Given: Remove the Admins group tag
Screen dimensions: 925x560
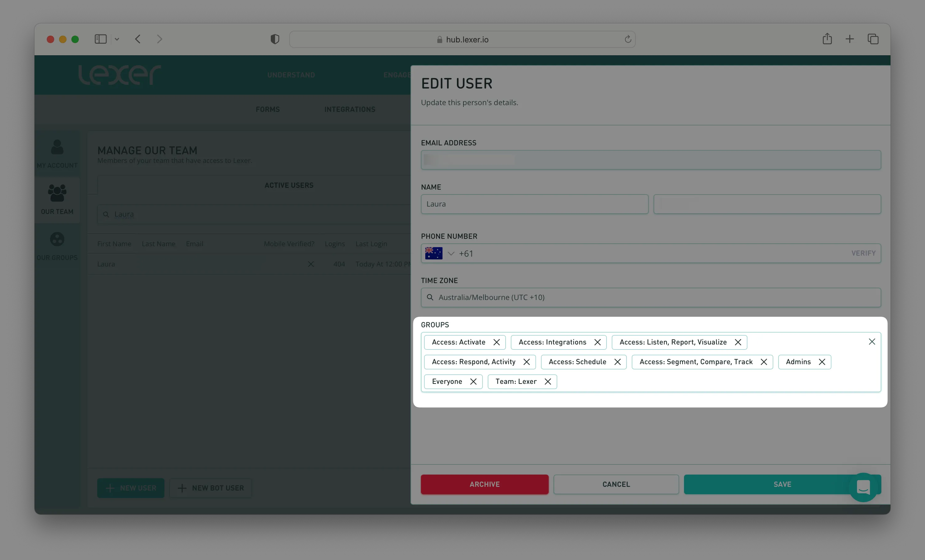Looking at the screenshot, I should tap(822, 361).
